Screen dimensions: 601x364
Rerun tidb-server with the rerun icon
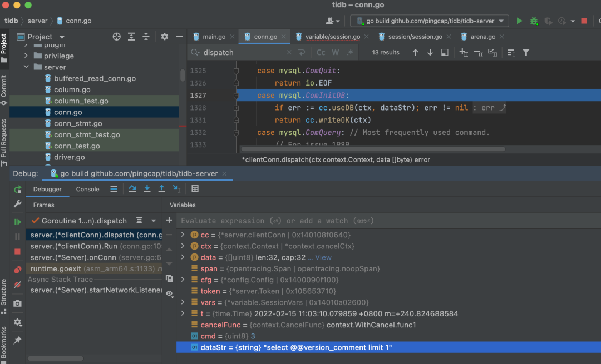click(18, 190)
